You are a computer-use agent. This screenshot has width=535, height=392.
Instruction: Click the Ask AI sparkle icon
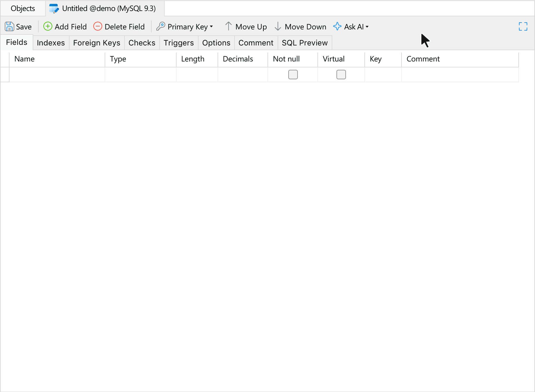(x=337, y=26)
